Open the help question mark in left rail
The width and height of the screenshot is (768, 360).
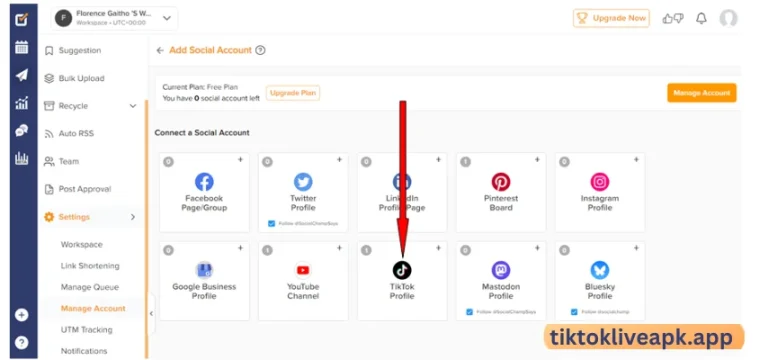(x=22, y=342)
